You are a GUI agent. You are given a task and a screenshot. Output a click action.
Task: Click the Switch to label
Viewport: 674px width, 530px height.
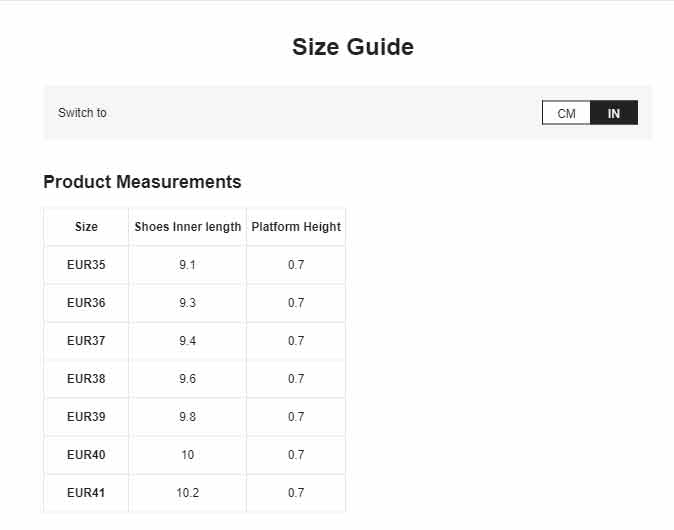click(x=82, y=113)
